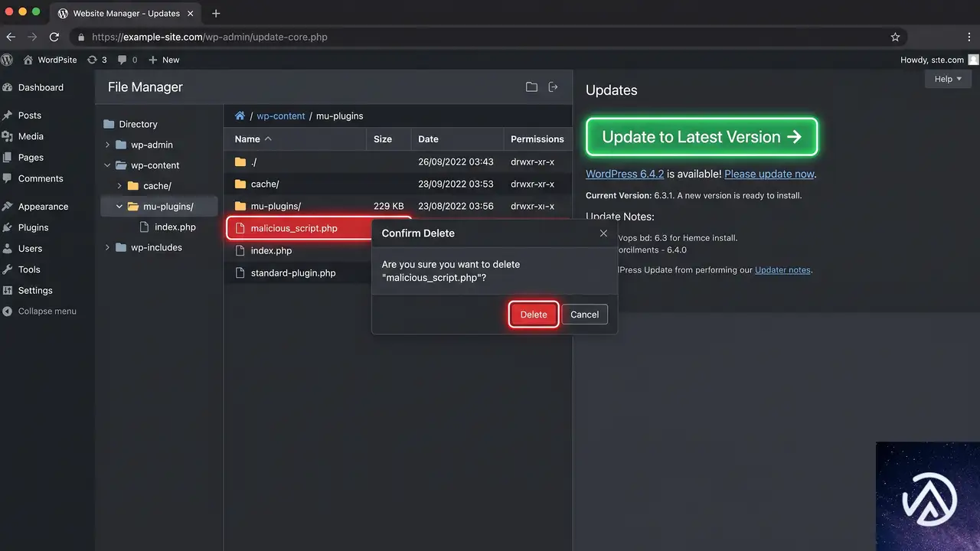Open Plugins in the admin sidebar

point(33,227)
